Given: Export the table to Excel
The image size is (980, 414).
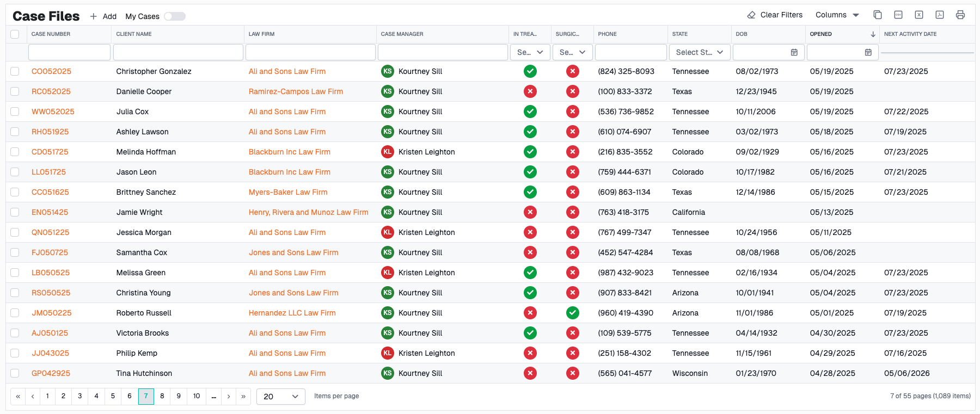Looking at the screenshot, I should [919, 15].
